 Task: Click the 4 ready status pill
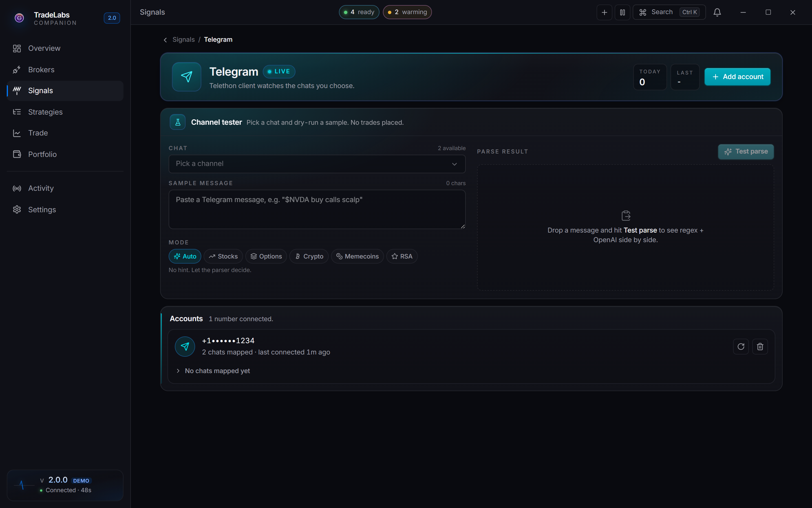coord(359,12)
